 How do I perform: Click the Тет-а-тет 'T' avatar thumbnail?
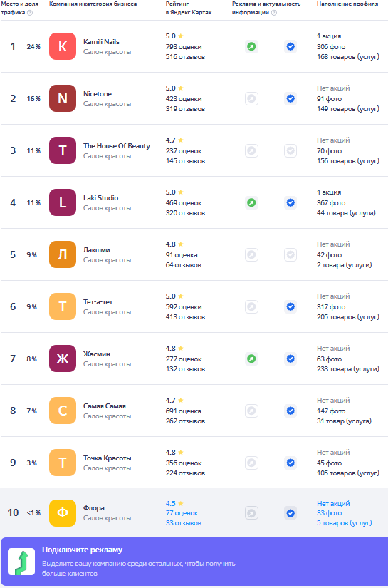[63, 306]
